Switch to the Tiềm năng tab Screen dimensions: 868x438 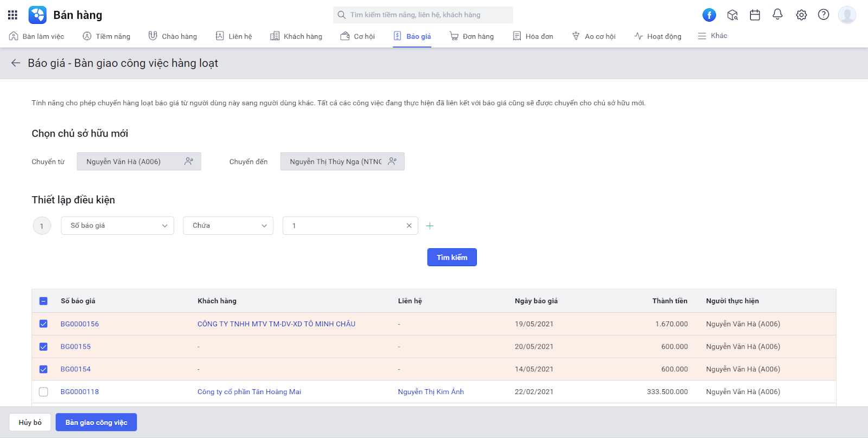click(106, 36)
